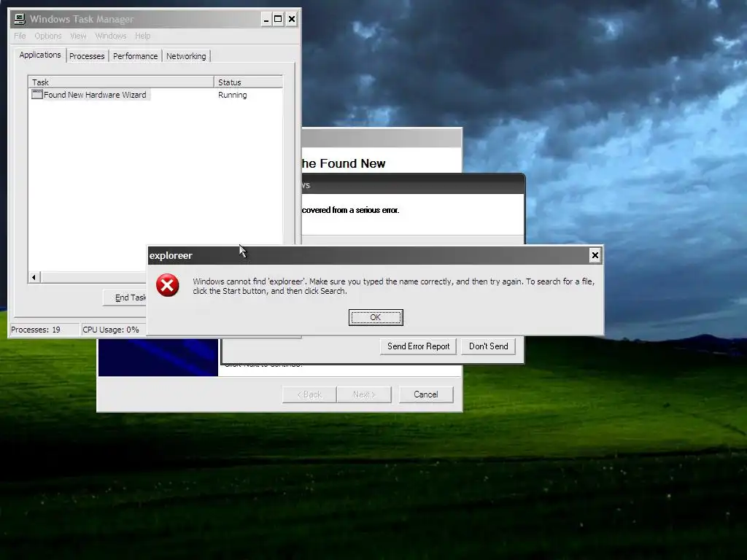747x560 pixels.
Task: Minimize the Windows Task Manager window
Action: (x=266, y=19)
